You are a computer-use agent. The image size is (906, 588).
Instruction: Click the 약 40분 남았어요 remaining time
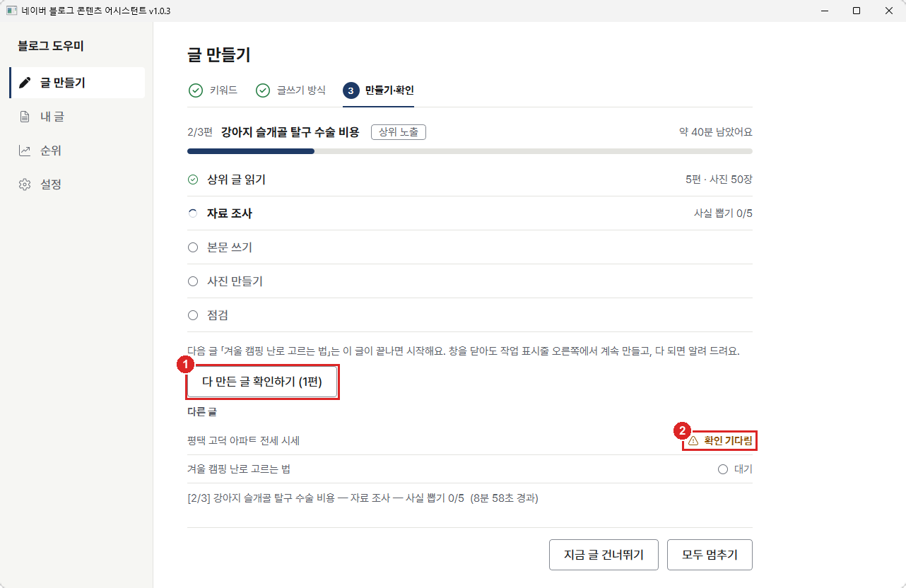pyautogui.click(x=716, y=132)
